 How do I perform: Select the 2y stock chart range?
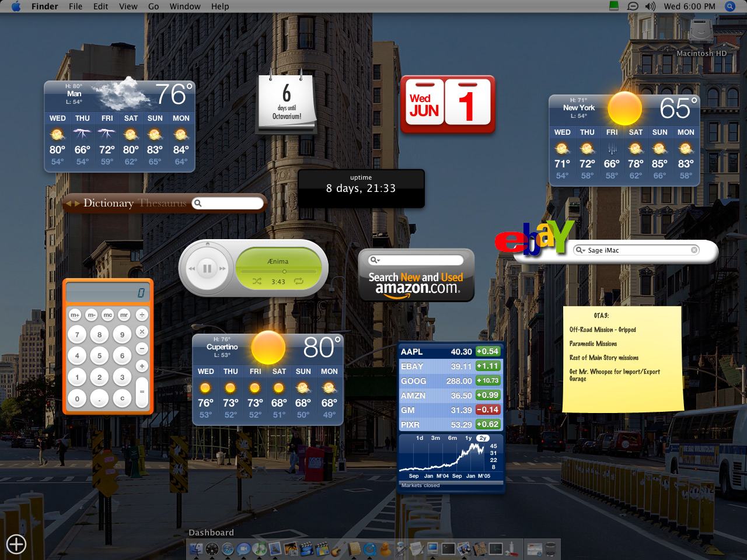(x=483, y=438)
